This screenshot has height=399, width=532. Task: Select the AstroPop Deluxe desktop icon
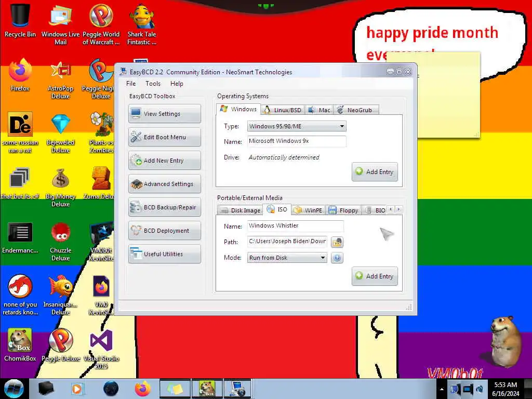[x=60, y=79]
